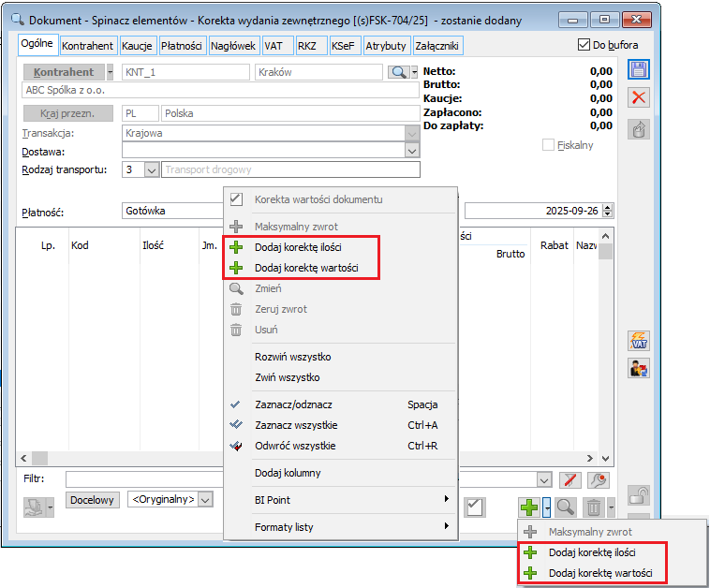
Task: Open the Rodzaj transportu dropdown arrow
Action: (151, 169)
